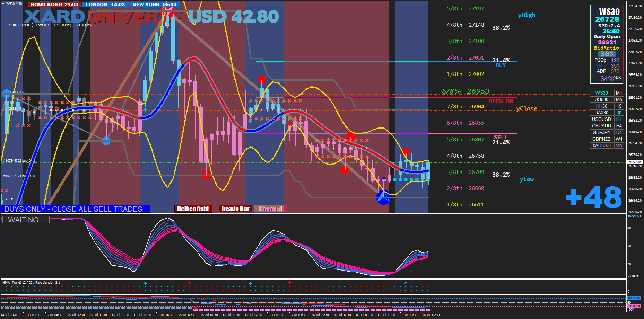Set timeframe to H1

[x=619, y=119]
